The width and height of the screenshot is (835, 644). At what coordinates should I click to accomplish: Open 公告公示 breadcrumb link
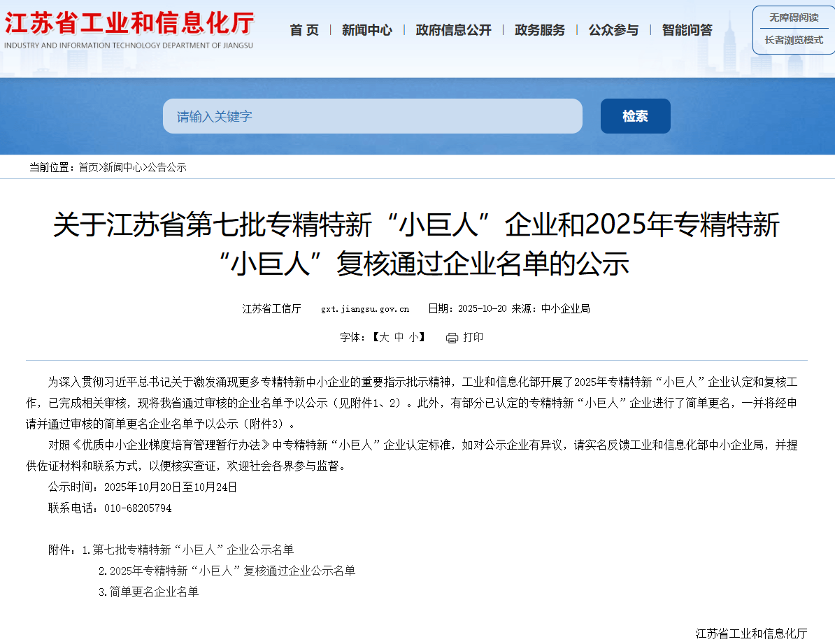click(166, 168)
